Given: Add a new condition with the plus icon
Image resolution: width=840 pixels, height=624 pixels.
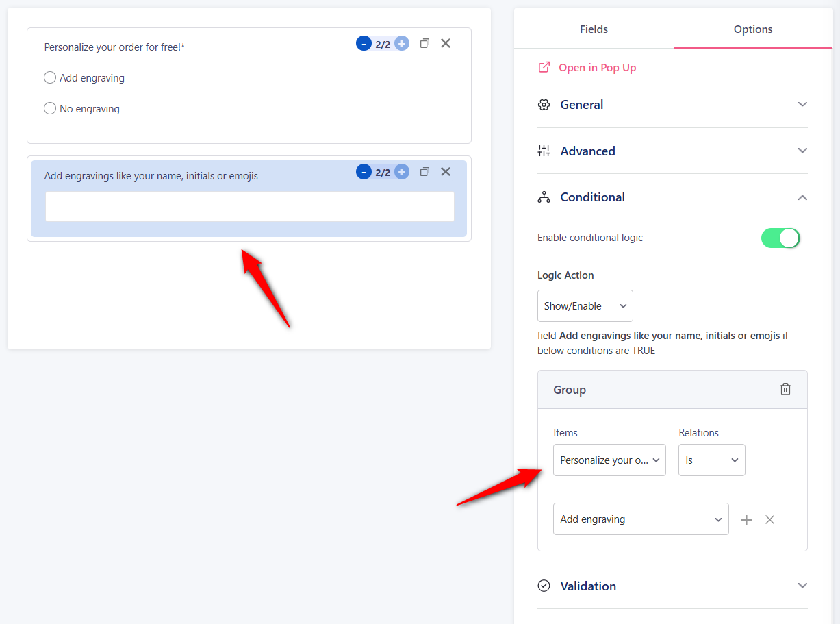Looking at the screenshot, I should tap(746, 519).
